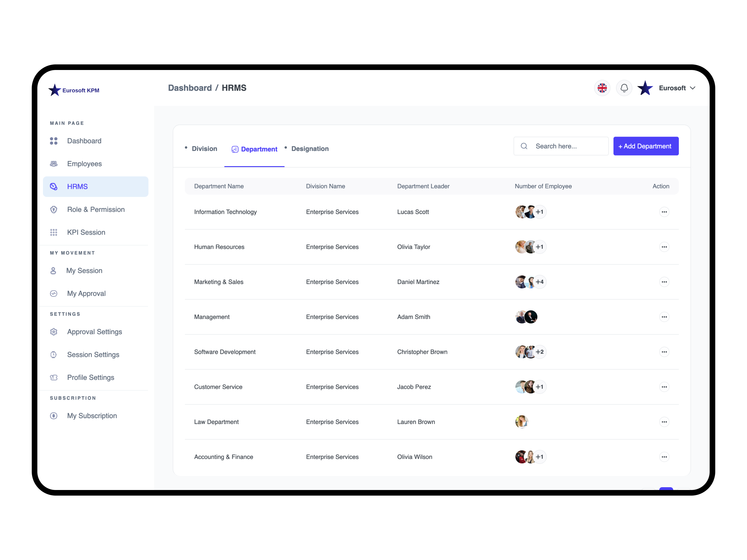Image resolution: width=747 pixels, height=560 pixels.
Task: Expand the Eurosoft account dropdown chevron
Action: (693, 88)
